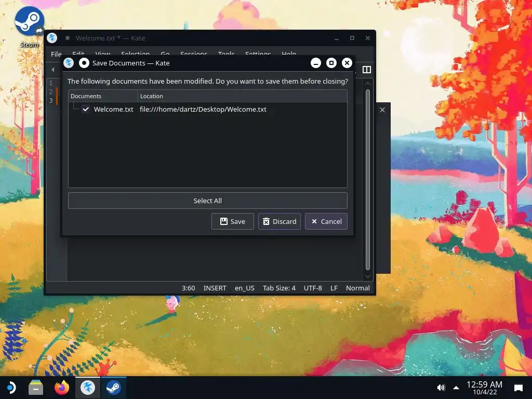This screenshot has height=399, width=532.
Task: Click the Kate app icon in the main title bar
Action: [x=52, y=38]
